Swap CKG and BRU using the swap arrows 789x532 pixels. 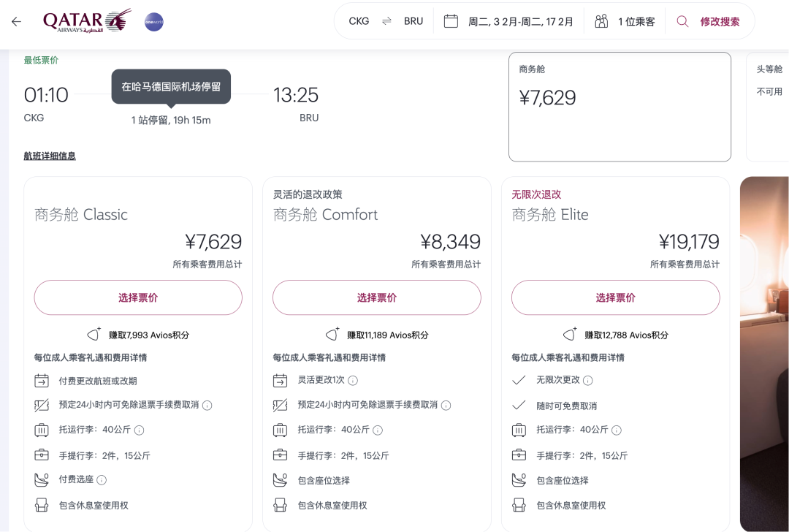386,21
